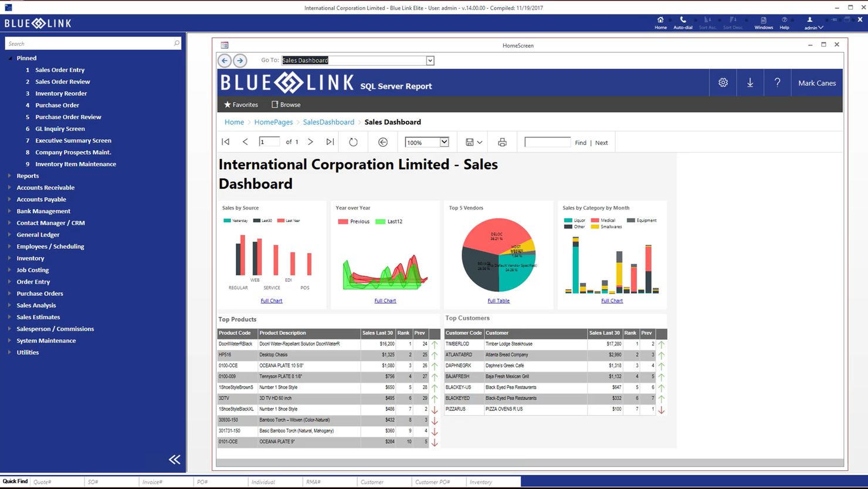Image resolution: width=868 pixels, height=489 pixels.
Task: Open the Windows icon in top toolbar
Action: click(x=763, y=23)
